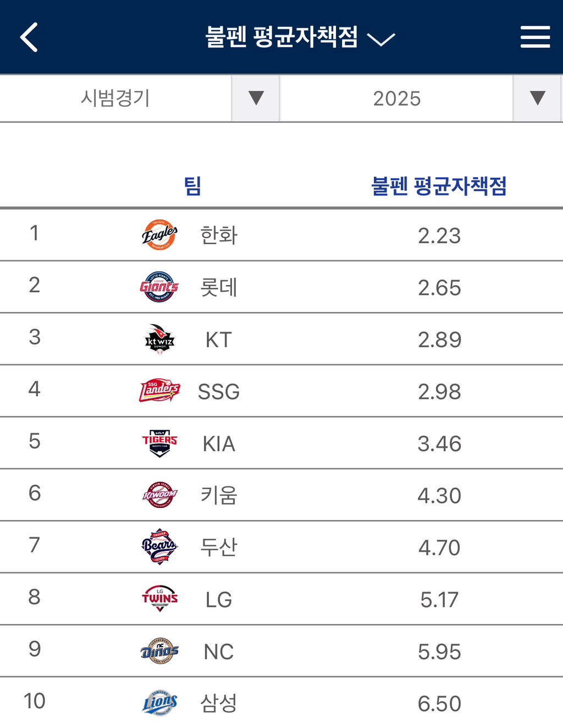Click the LG Twins team logo
This screenshot has width=563, height=728.
click(159, 599)
